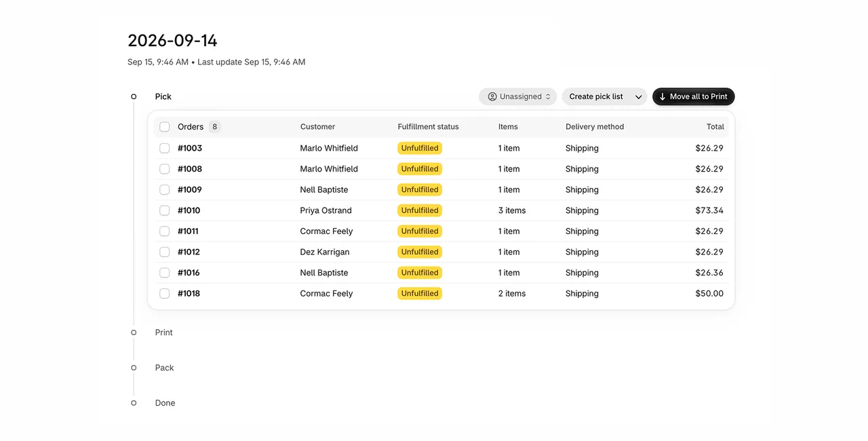868x441 pixels.
Task: Expand the Print stage
Action: (164, 332)
